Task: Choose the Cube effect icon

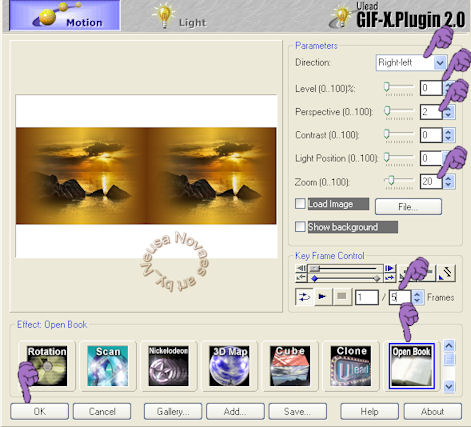Action: [x=290, y=366]
